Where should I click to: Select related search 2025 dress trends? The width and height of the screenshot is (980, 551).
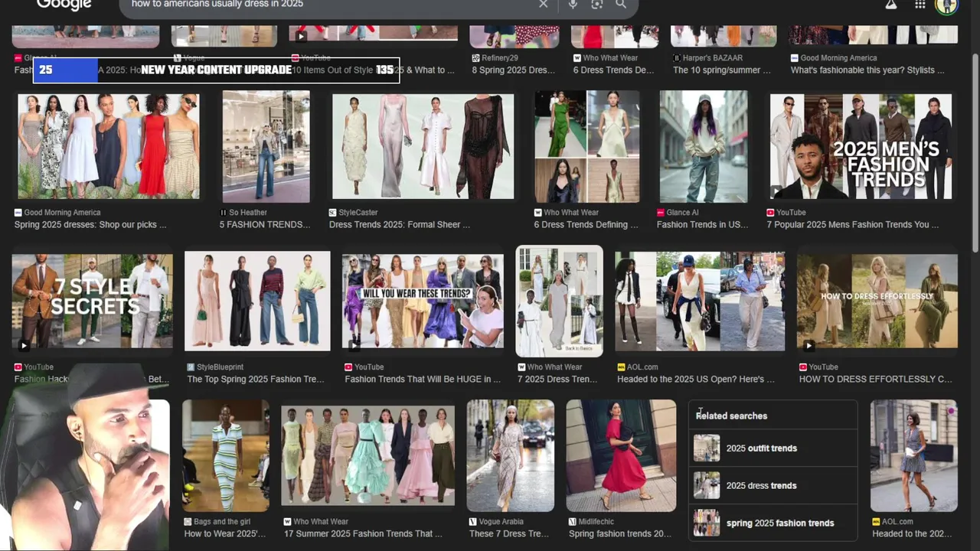(x=773, y=486)
